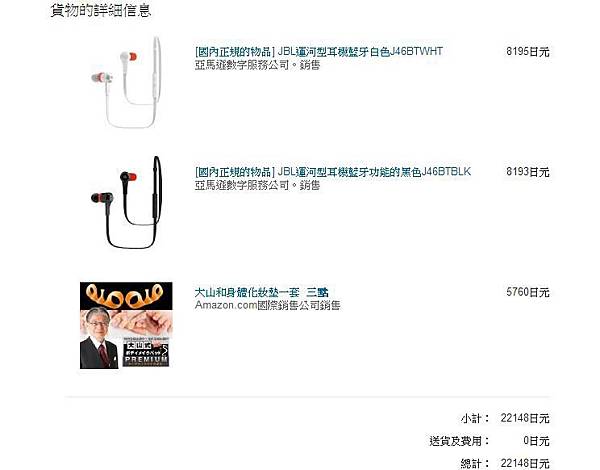
Task: Click Amazon.com國際銷售公司銷售 seller text
Action: point(267,305)
